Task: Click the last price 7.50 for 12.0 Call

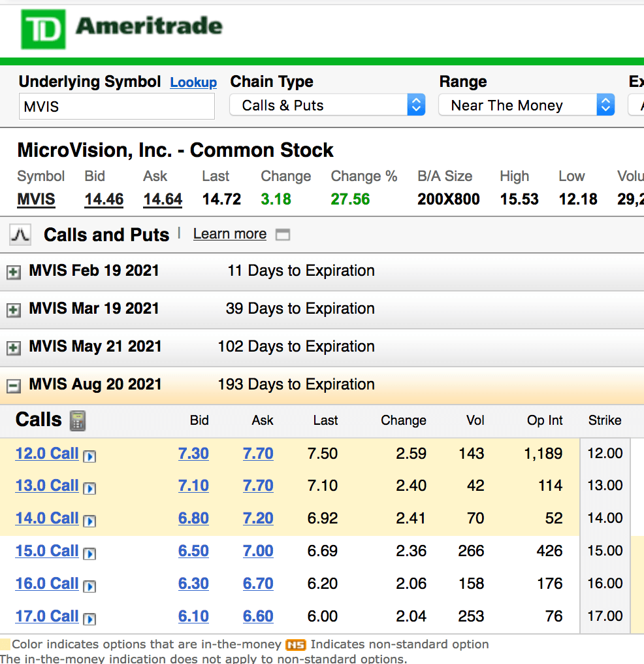Action: [323, 454]
